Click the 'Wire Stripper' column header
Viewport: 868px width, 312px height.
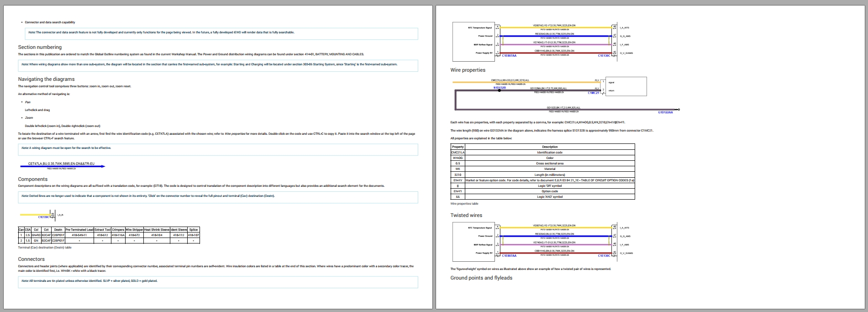click(x=134, y=230)
